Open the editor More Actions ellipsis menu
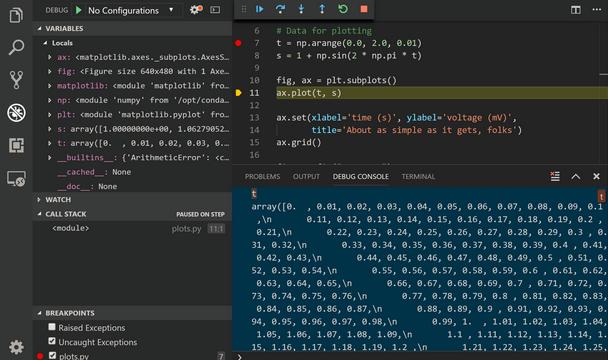 597,10
